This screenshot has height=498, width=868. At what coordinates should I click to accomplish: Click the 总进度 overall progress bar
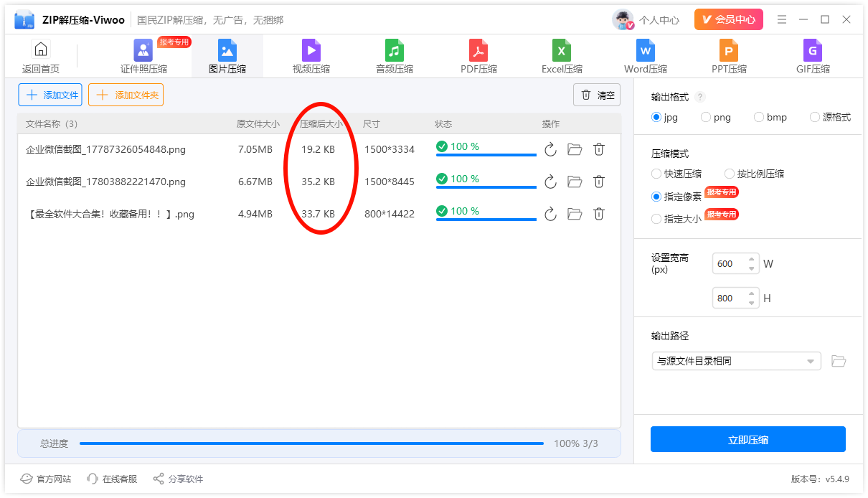[311, 443]
